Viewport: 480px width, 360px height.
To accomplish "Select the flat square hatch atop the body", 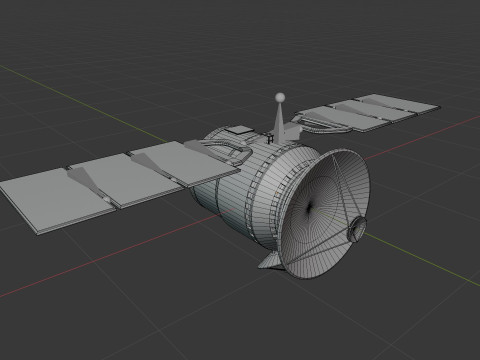I will 238,130.
